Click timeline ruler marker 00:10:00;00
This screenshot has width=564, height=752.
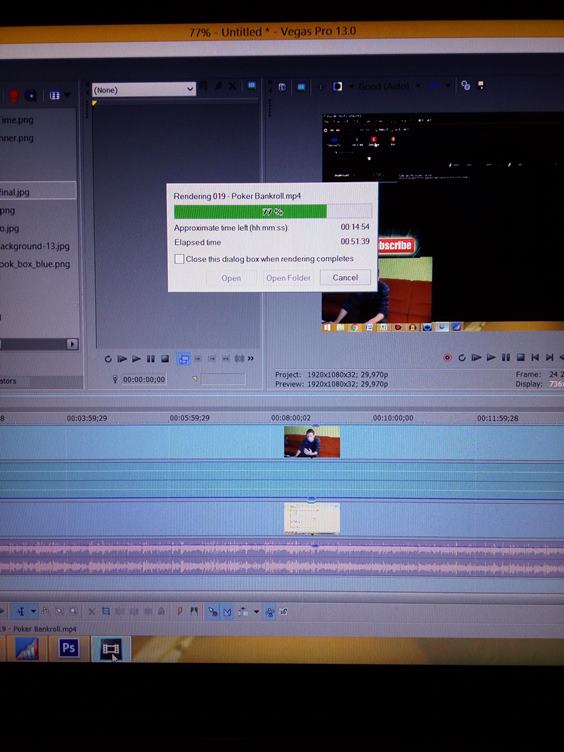(x=393, y=418)
